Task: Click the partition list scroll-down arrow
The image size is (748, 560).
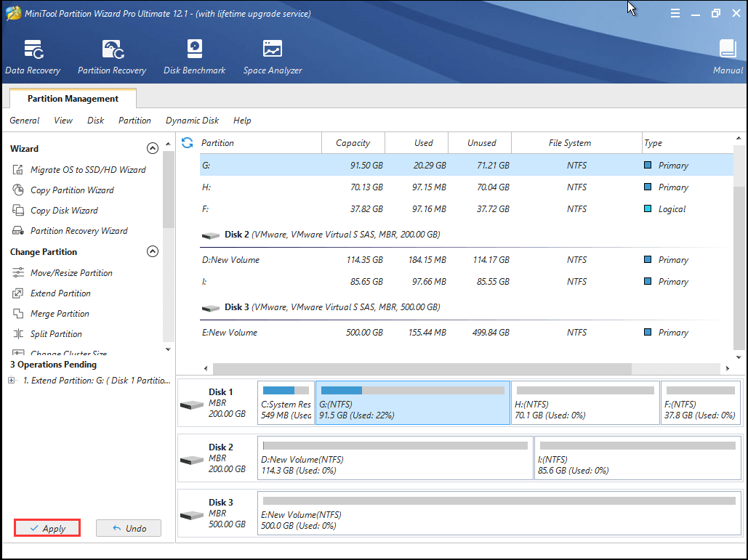Action: pyautogui.click(x=739, y=357)
